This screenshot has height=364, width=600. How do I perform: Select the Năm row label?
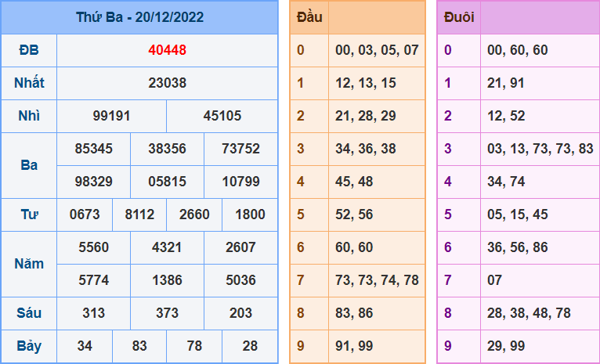(29, 264)
